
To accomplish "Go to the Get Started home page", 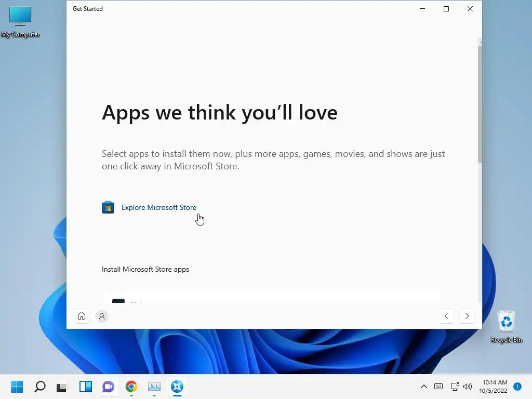I will coord(82,316).
